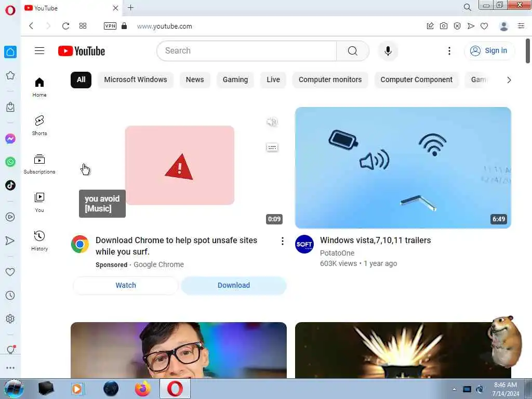This screenshot has width=532, height=399.
Task: Take a snapshot with the camera icon
Action: click(x=444, y=26)
